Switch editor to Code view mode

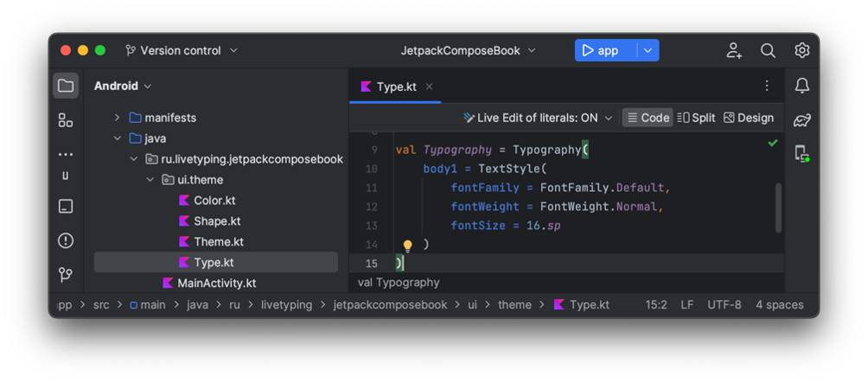(648, 118)
